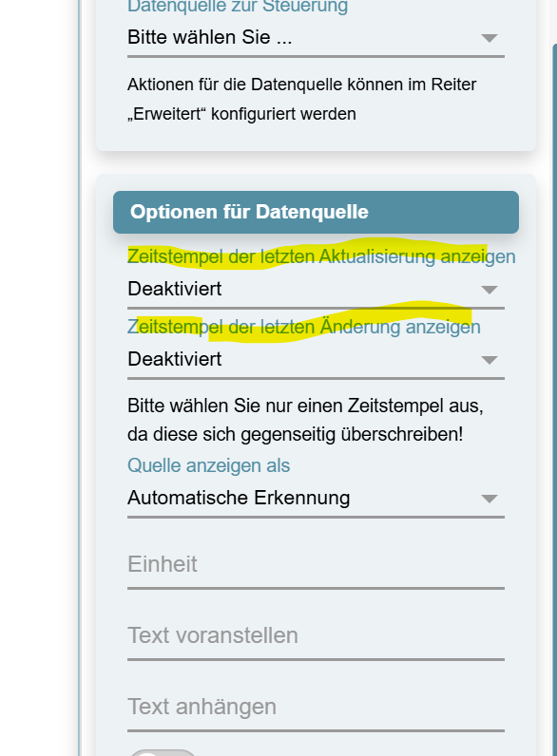Click arrow under 'letzten Änderung anzeigen'

(x=489, y=360)
